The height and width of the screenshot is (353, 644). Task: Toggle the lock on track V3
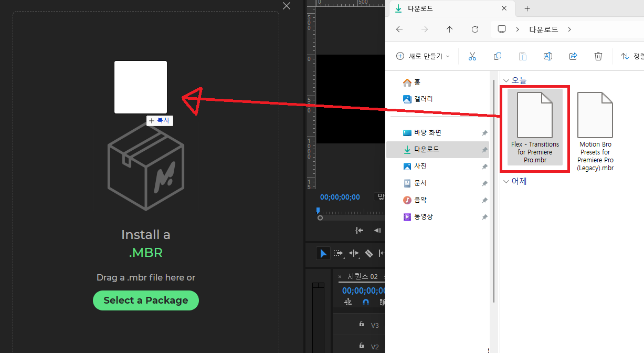(x=361, y=324)
